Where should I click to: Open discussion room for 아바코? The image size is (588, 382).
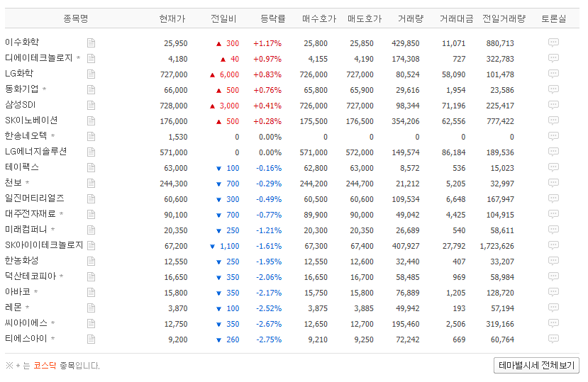(553, 292)
